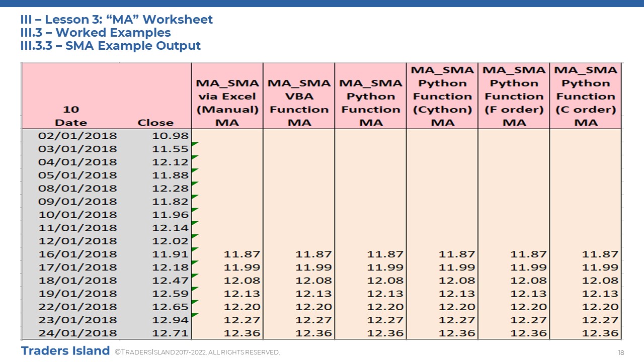Click the "III.3.3 – SMA Example Output" heading

[111, 46]
